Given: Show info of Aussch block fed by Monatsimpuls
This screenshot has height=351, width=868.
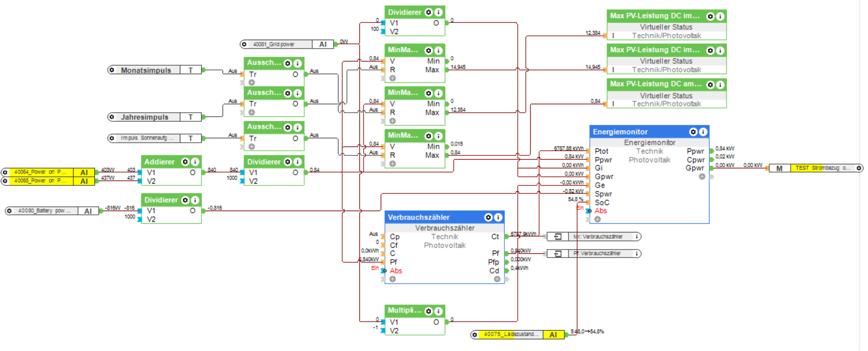Looking at the screenshot, I should 297,63.
